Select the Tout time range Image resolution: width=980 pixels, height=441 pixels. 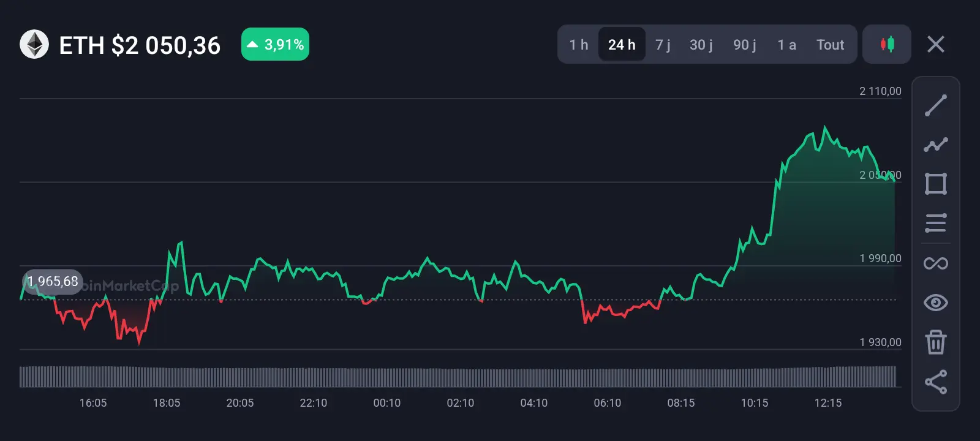point(831,45)
